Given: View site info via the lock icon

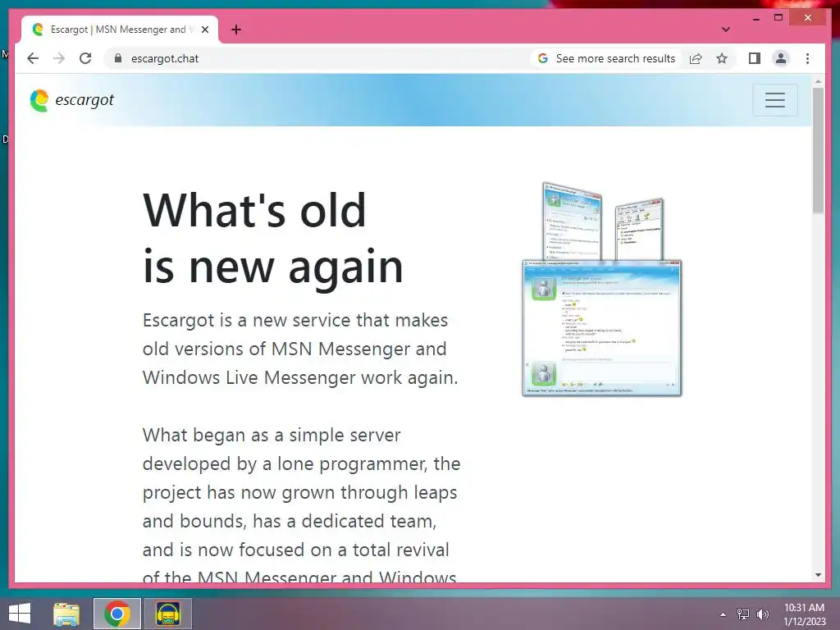Looking at the screenshot, I should 118,58.
